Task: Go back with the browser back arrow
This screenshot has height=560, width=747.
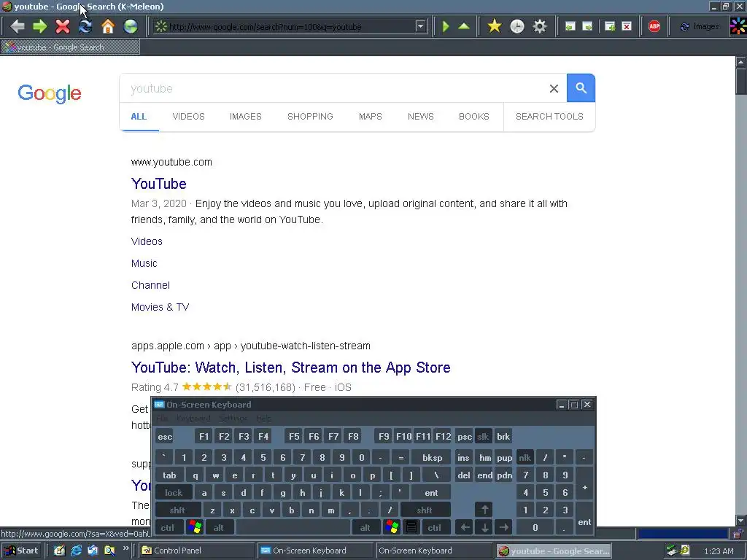Action: pos(18,26)
